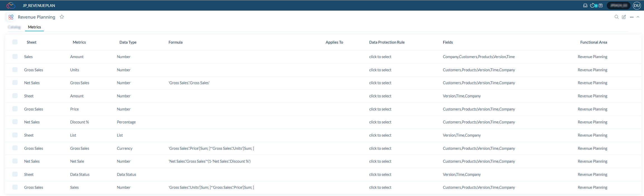Screen dimensions: 644x196
Task: Open the help question mark icon
Action: [x=600, y=6]
